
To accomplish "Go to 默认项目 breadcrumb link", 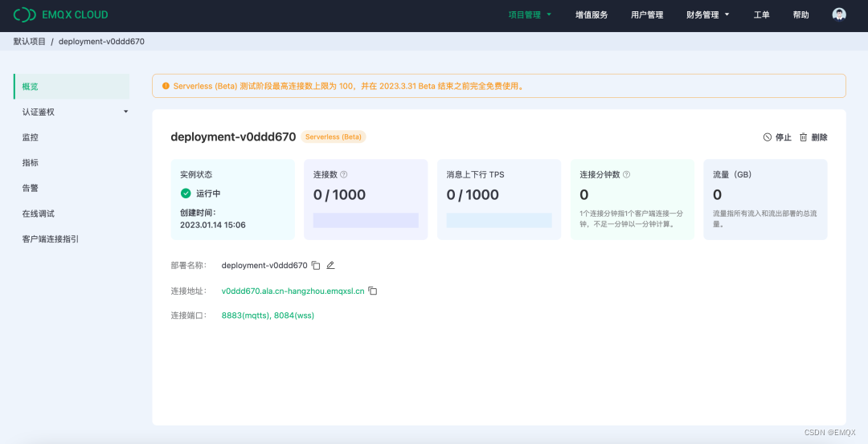I will click(30, 42).
